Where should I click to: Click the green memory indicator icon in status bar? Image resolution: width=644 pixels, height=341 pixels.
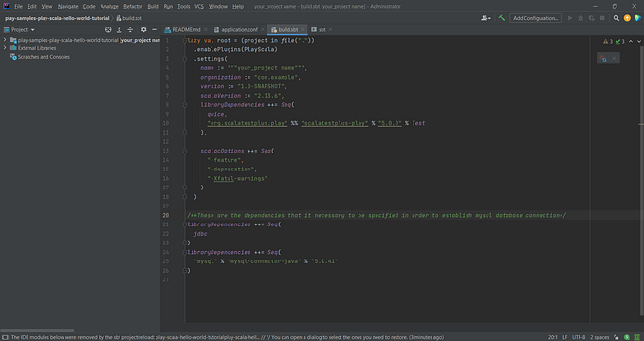(636, 337)
